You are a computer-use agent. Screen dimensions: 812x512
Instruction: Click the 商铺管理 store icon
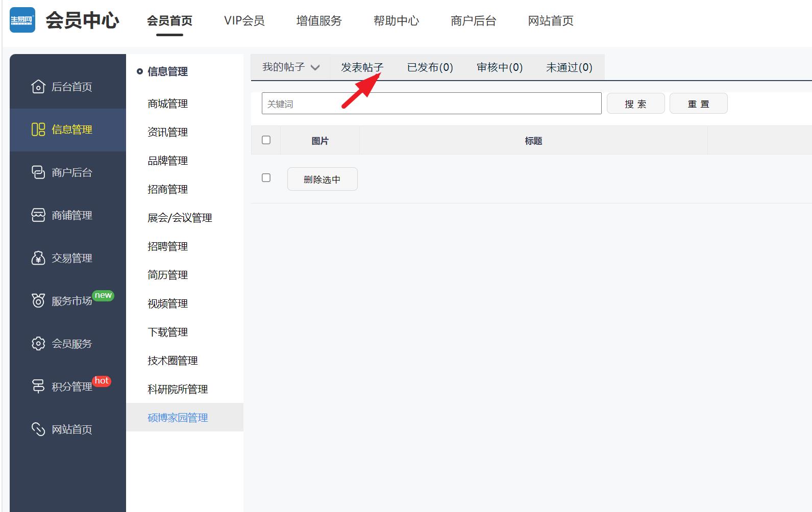point(38,215)
